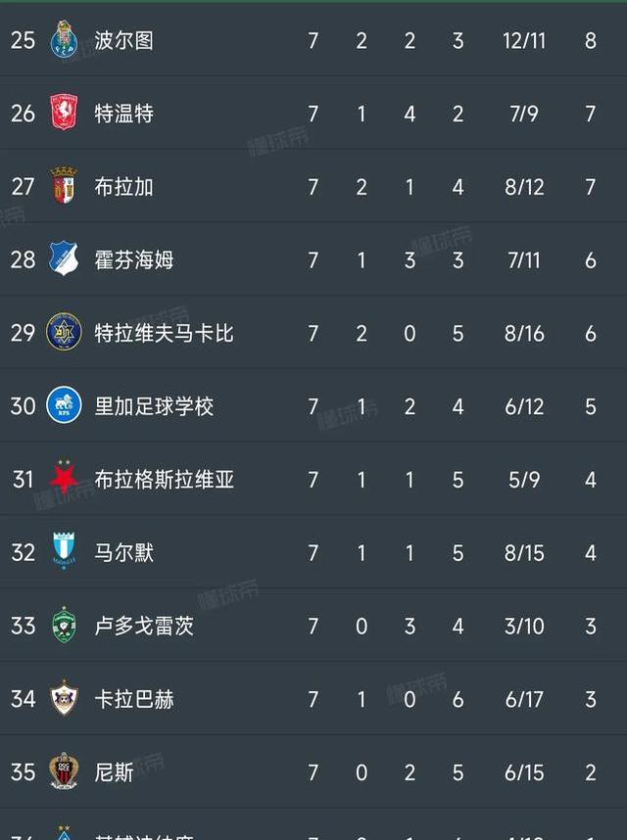Select the 8/16 stat for Maccabi Tel Aviv
This screenshot has height=840, width=627.
point(524,333)
